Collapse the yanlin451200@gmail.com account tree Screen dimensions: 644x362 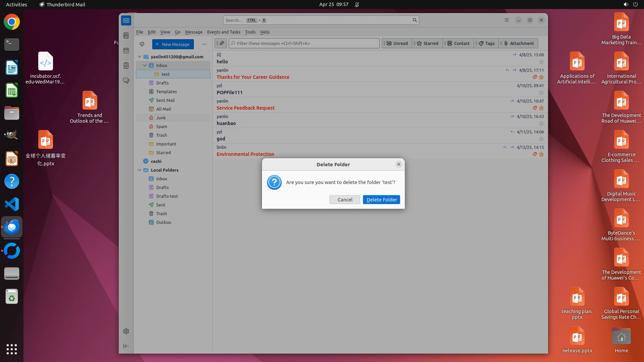pos(140,57)
